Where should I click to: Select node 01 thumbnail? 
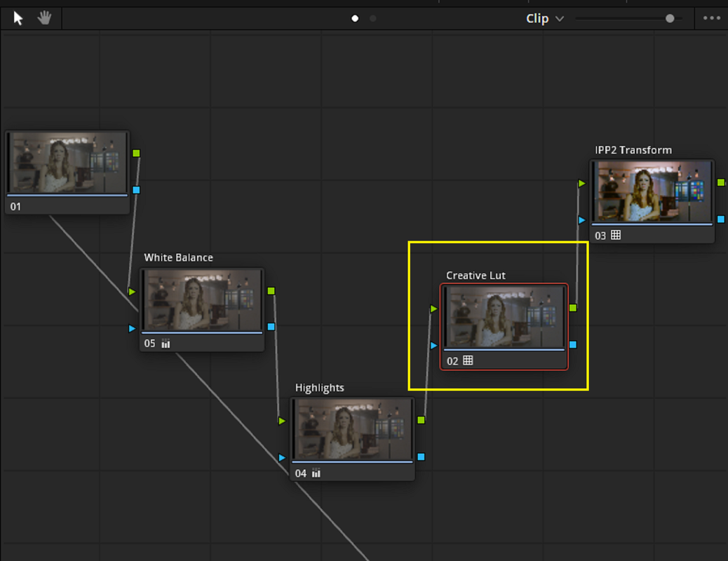coord(67,163)
